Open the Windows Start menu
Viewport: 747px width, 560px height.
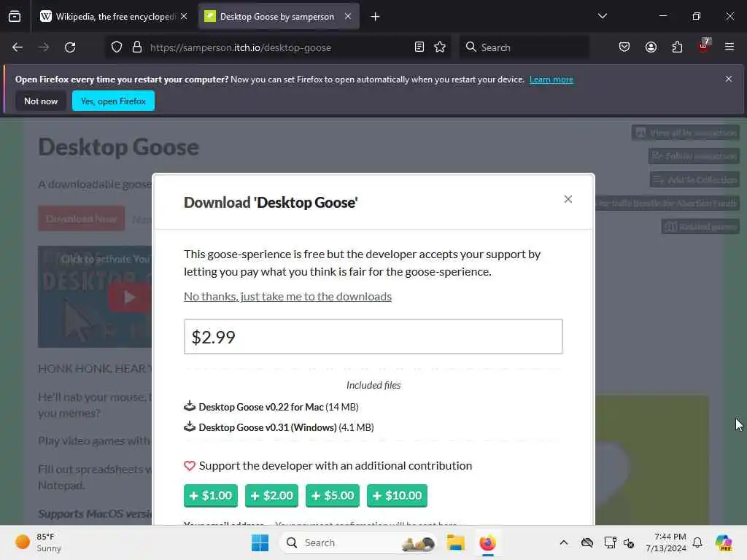[260, 542]
